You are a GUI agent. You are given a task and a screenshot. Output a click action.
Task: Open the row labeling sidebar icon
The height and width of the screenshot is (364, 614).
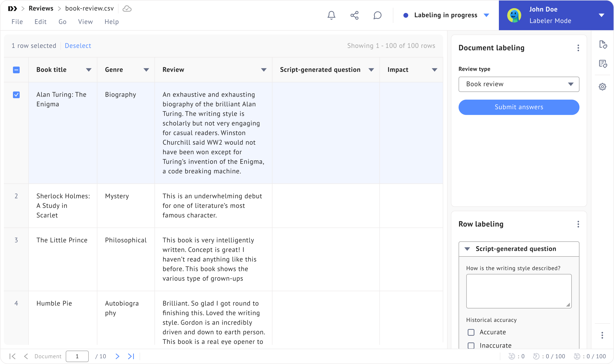603,64
